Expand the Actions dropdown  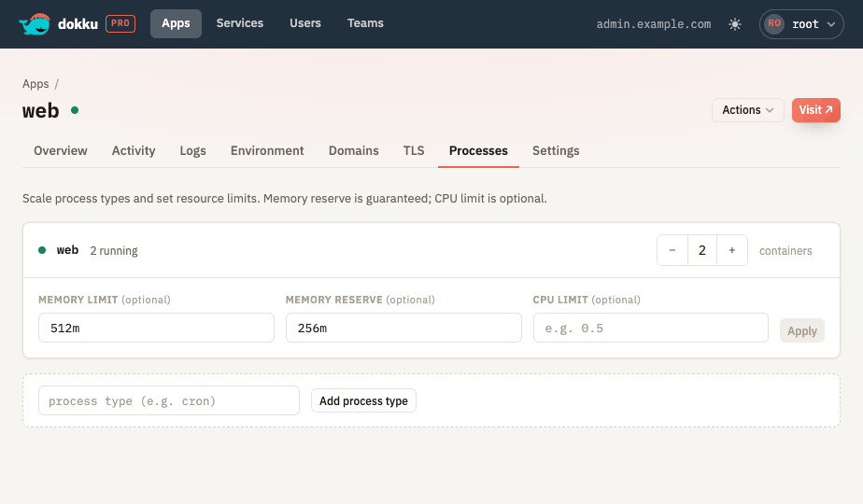[x=747, y=110]
